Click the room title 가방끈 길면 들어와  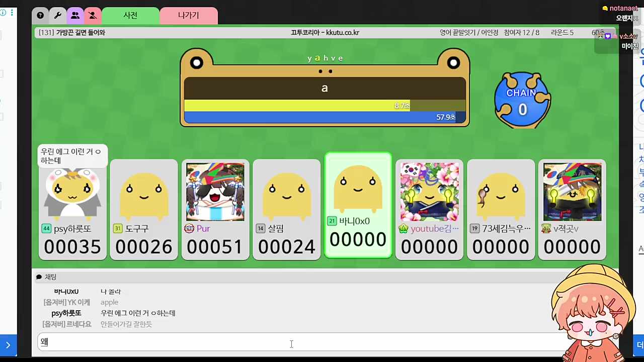[x=80, y=33]
